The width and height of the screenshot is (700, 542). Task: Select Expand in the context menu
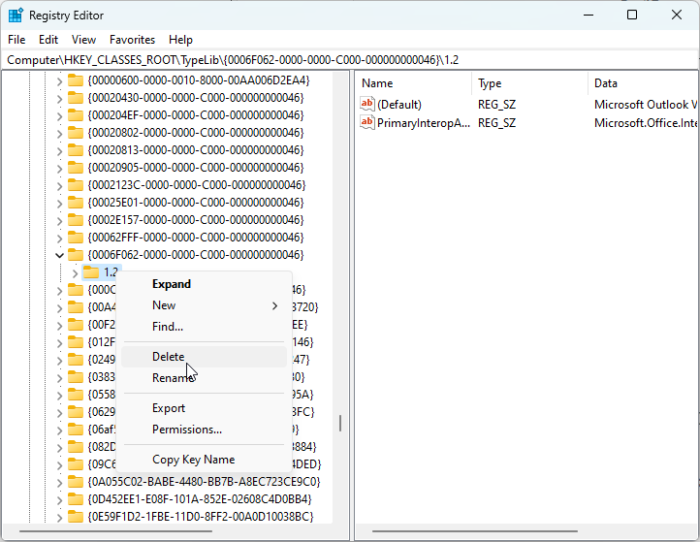pos(204,284)
